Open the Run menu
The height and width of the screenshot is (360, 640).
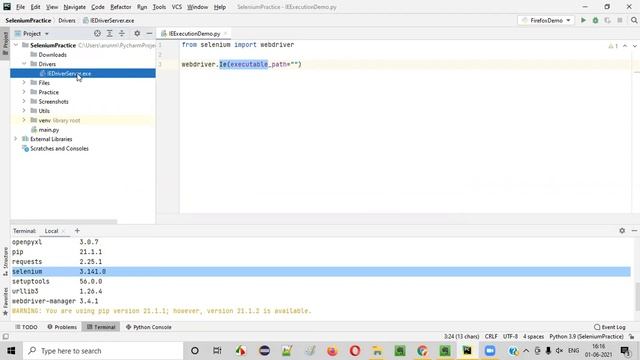tap(142, 7)
